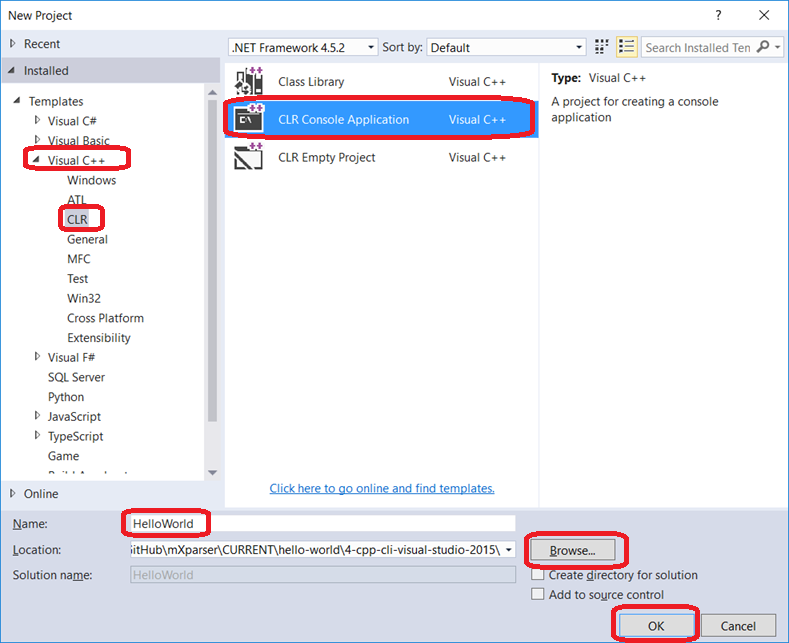Click the Class Library template icon
The height and width of the screenshot is (643, 789).
(x=249, y=82)
